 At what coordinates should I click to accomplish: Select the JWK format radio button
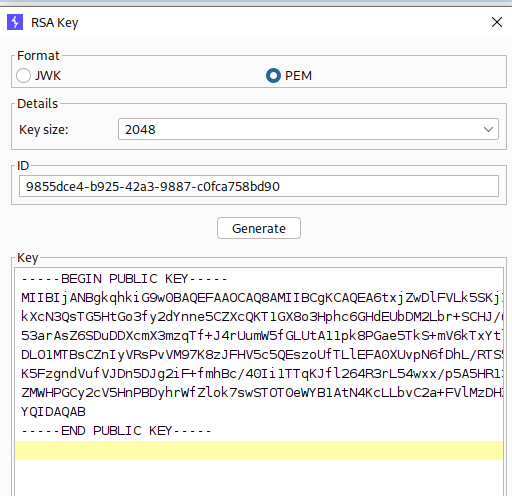pos(23,76)
